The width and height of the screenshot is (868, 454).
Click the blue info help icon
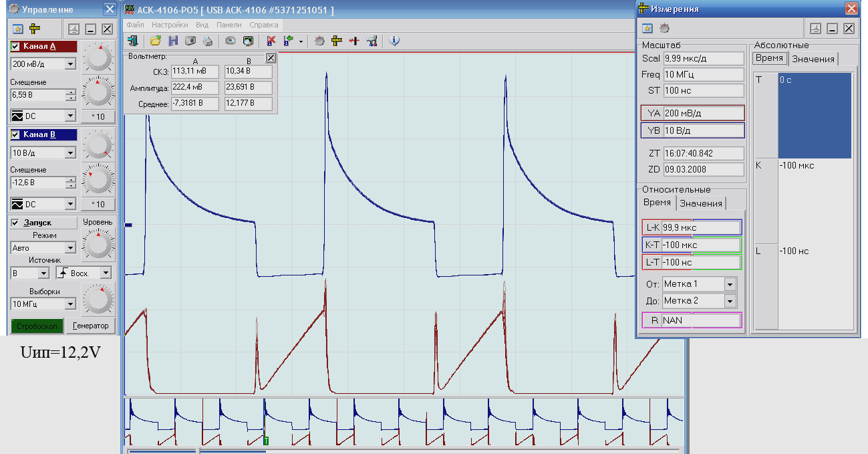[394, 41]
